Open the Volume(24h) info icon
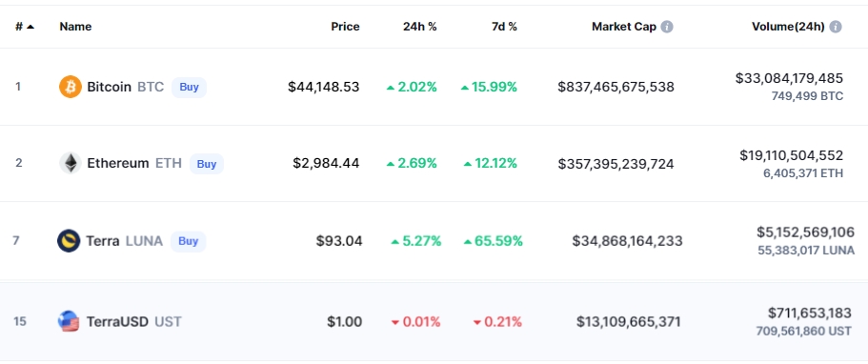This screenshot has width=868, height=364. point(836,27)
